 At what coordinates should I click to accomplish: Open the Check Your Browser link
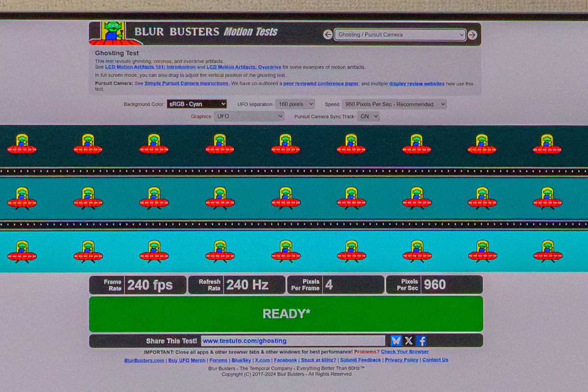point(405,352)
